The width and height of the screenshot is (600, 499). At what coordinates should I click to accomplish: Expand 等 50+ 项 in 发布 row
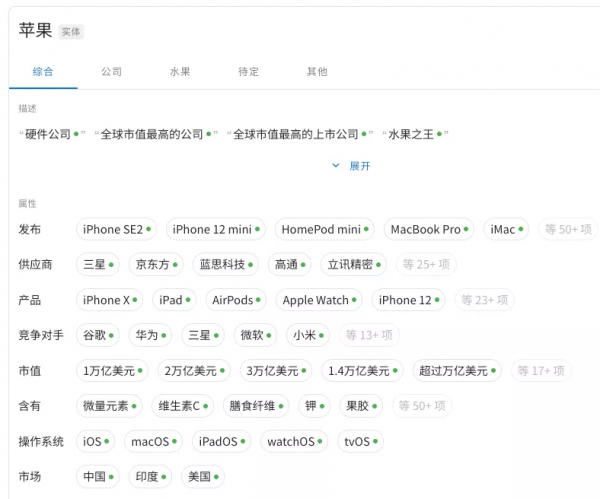pos(568,229)
